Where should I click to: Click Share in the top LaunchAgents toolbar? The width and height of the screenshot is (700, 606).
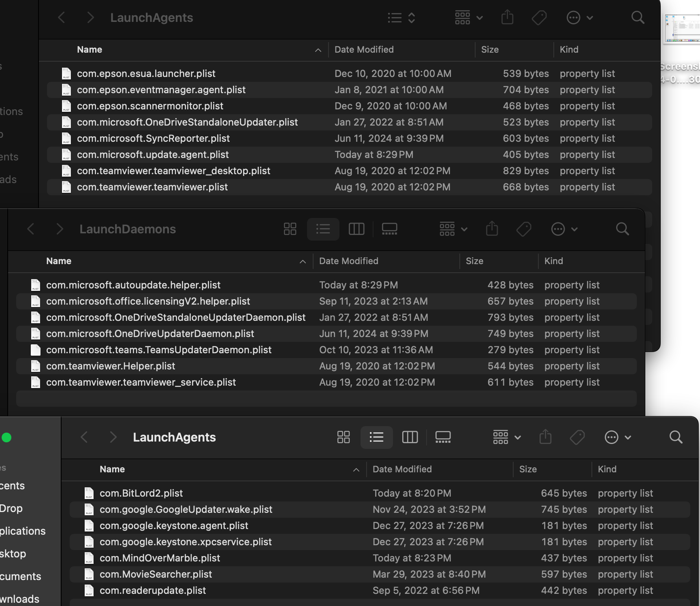507,17
